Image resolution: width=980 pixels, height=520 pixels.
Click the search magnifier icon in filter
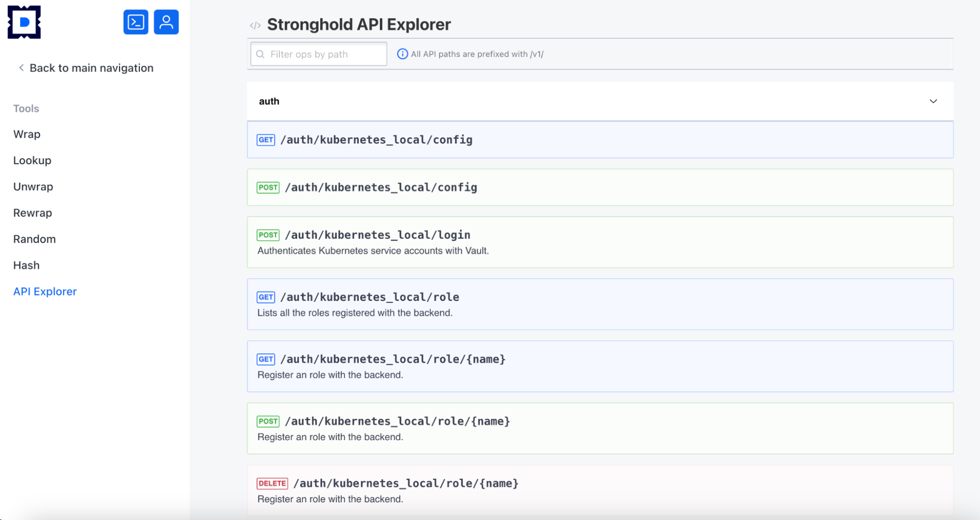click(260, 54)
